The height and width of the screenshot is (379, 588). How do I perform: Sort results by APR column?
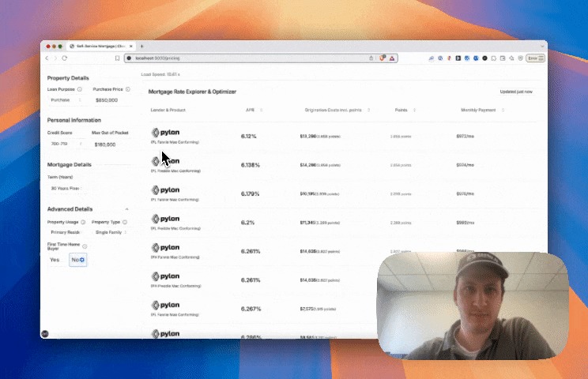[254, 110]
